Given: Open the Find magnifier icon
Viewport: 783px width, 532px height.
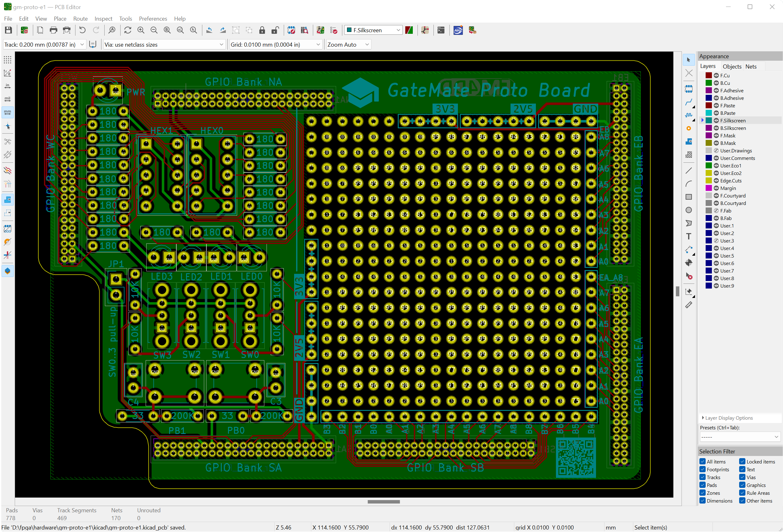Looking at the screenshot, I should coord(112,30).
